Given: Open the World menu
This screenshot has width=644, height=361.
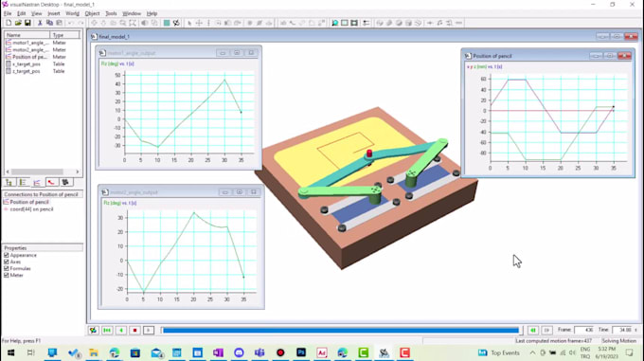Looking at the screenshot, I should coord(72,13).
